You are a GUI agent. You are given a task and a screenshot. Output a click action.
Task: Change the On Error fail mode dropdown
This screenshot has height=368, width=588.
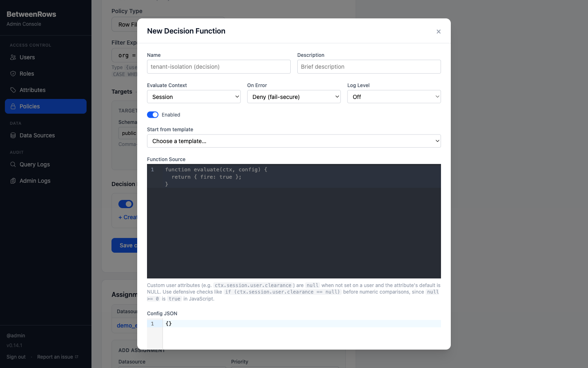coord(294,96)
